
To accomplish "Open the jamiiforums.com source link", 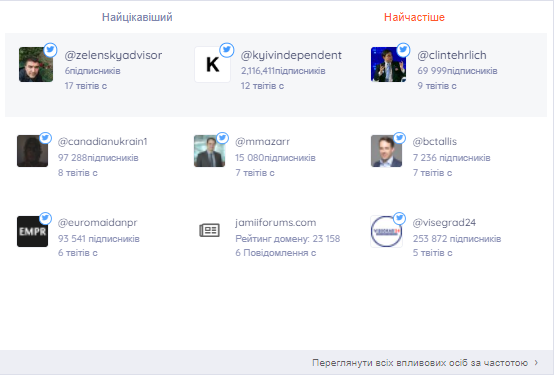I will pyautogui.click(x=276, y=223).
